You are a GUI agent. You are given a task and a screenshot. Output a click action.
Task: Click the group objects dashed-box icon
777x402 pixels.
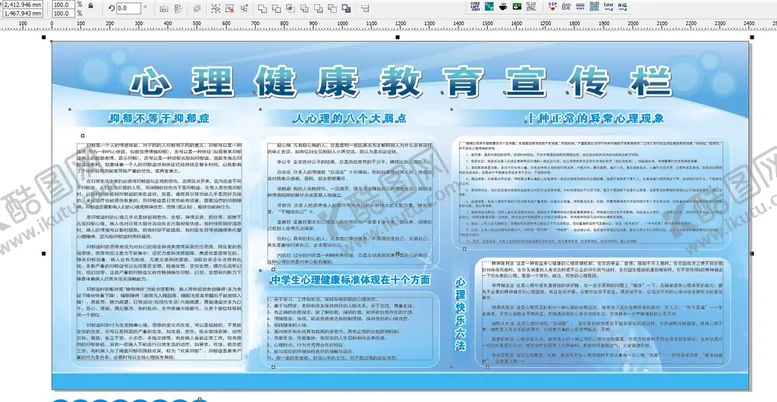coord(215,8)
